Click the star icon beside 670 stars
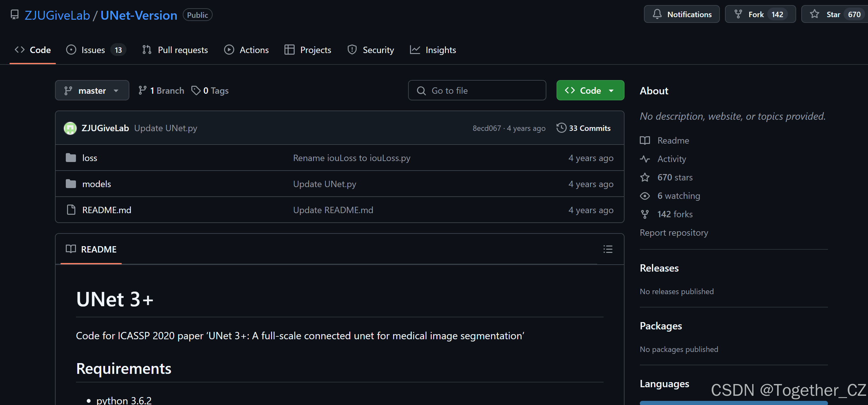 (645, 178)
